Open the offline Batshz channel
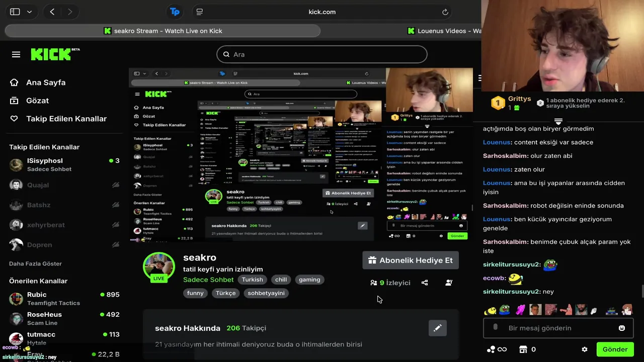 [64, 205]
